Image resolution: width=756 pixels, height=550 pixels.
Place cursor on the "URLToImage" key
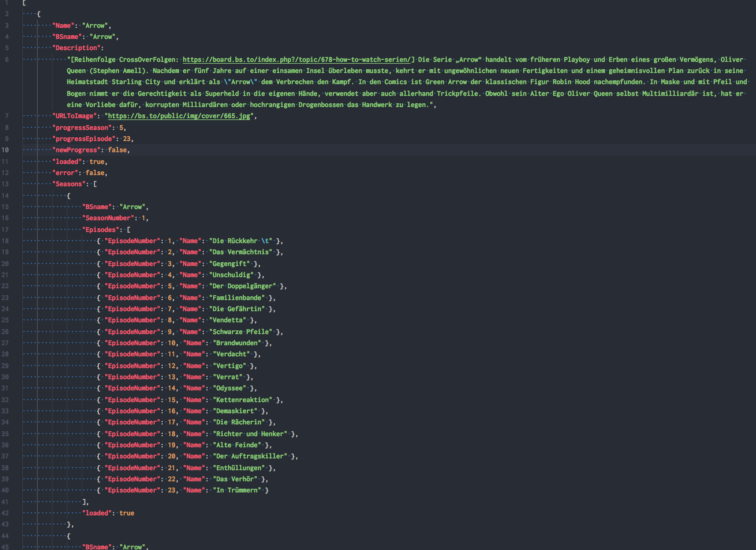click(74, 116)
